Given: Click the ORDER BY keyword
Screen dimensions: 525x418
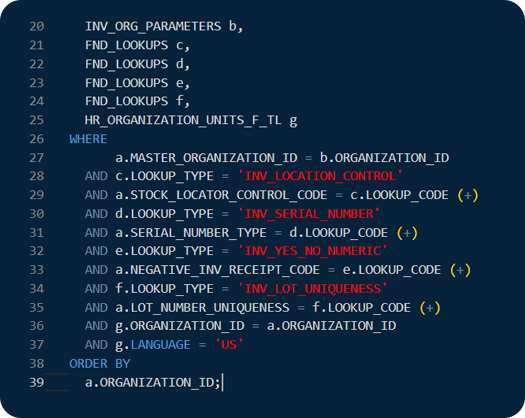Looking at the screenshot, I should (x=100, y=364).
